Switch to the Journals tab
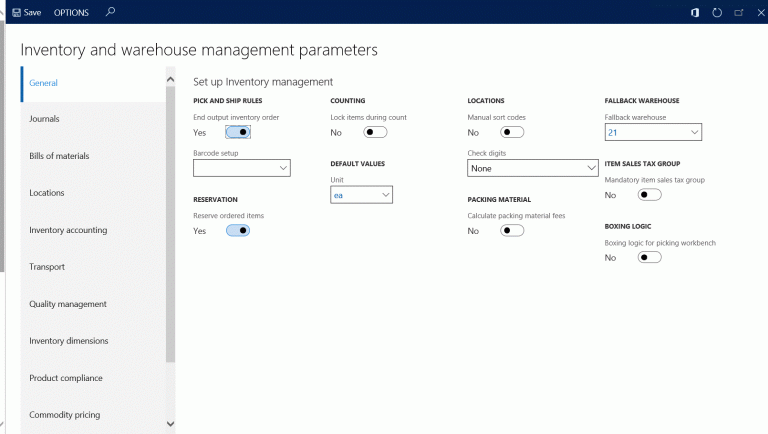The width and height of the screenshot is (768, 434). 93,119
